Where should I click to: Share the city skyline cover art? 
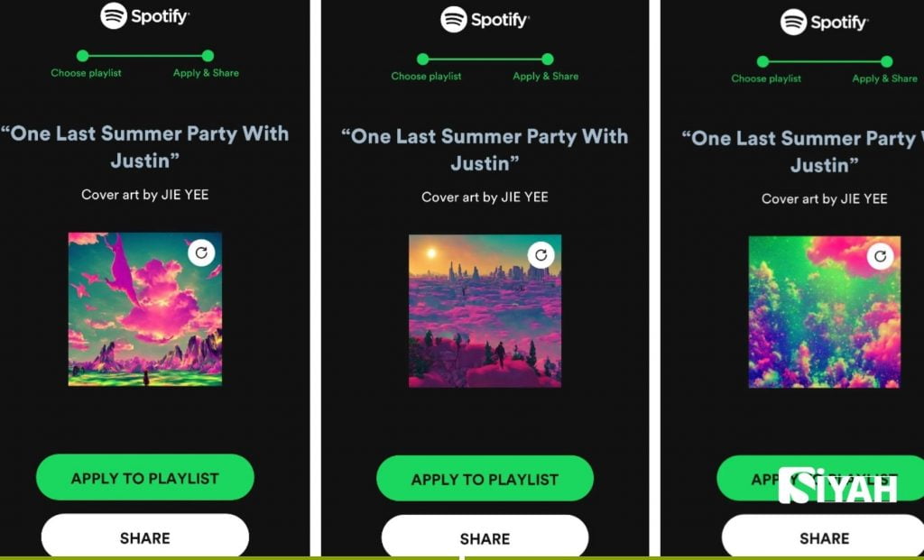point(485,537)
